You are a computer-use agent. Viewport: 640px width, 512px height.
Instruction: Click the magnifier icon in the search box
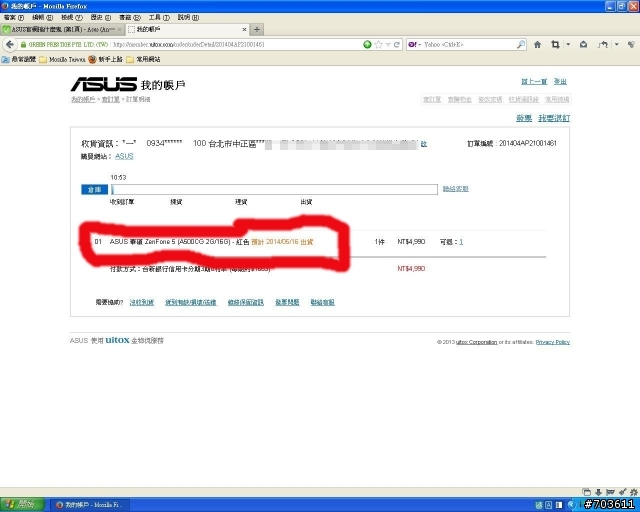(x=521, y=45)
